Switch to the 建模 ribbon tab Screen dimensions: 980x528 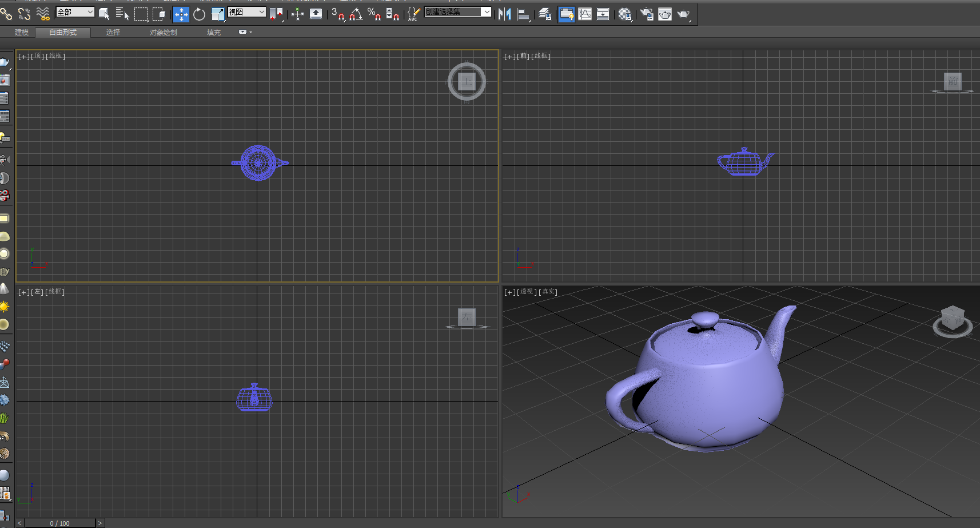(22, 33)
